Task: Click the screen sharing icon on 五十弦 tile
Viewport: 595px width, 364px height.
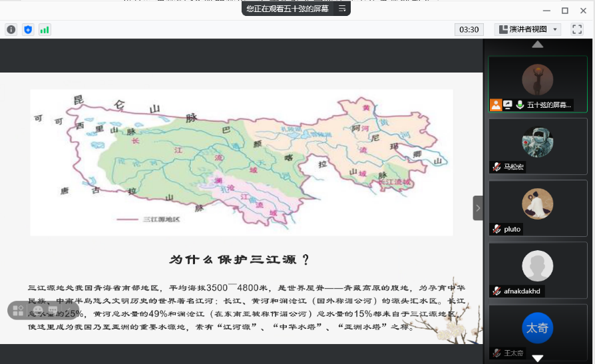Action: pos(508,104)
